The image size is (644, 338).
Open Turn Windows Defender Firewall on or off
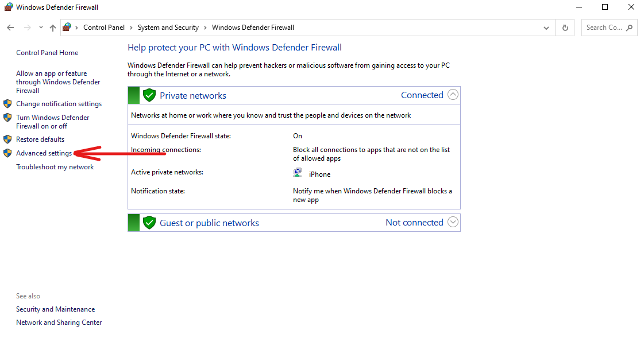point(53,122)
